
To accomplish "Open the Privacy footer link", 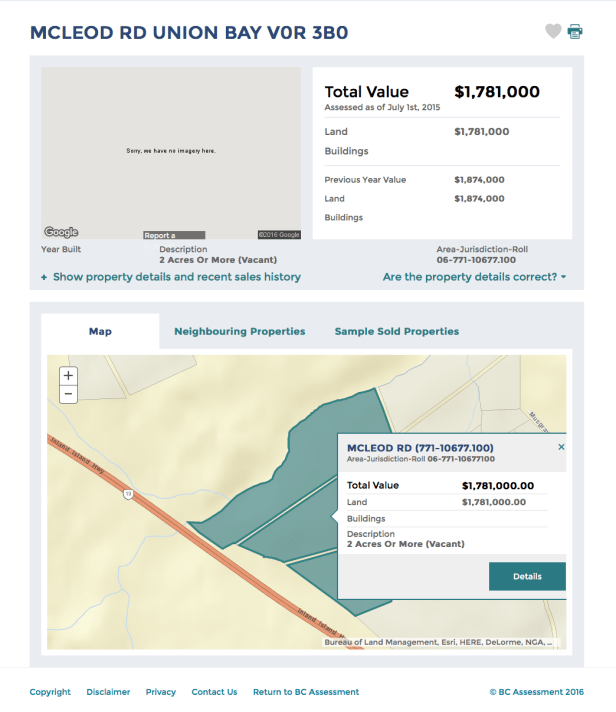I will pos(161,692).
